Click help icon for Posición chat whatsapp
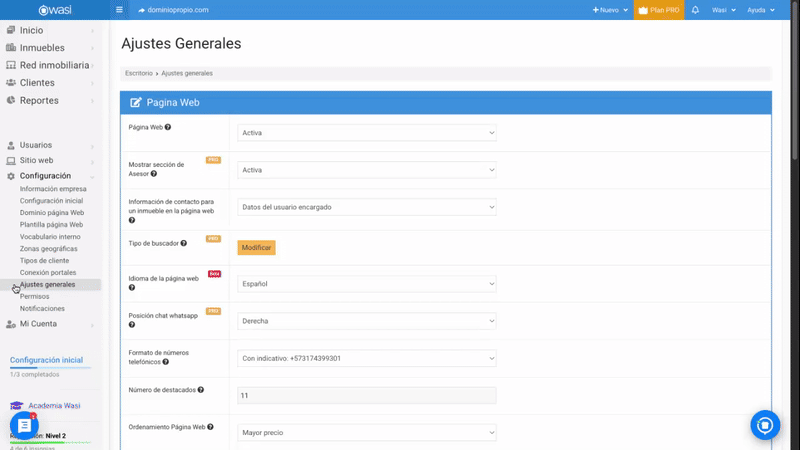The height and width of the screenshot is (450, 800). (132, 324)
